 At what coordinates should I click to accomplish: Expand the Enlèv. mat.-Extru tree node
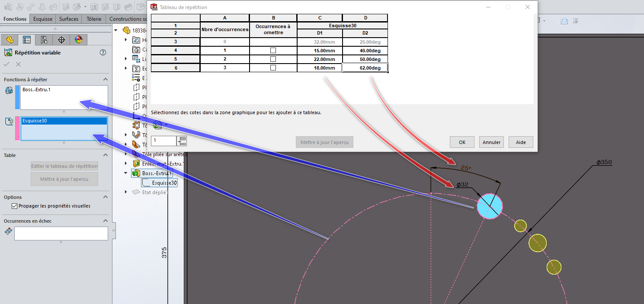(126, 163)
